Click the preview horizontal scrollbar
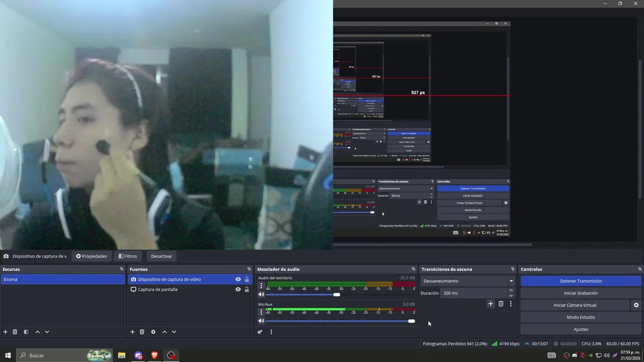Screen dimensions: 644x362 pos(433,245)
